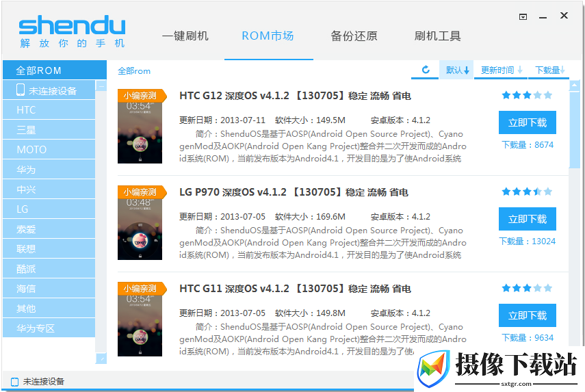Download the HTC G11 深度OS ROM
Image resolution: width=585 pixels, height=392 pixels.
coord(527,315)
